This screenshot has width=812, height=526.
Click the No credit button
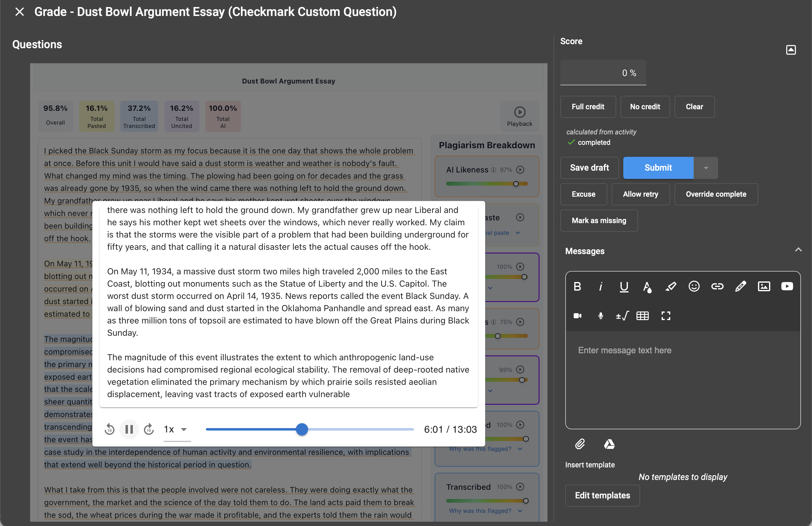coord(645,107)
